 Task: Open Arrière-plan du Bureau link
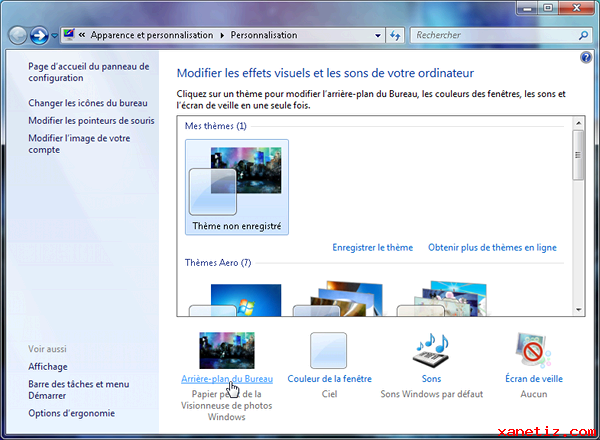point(227,379)
